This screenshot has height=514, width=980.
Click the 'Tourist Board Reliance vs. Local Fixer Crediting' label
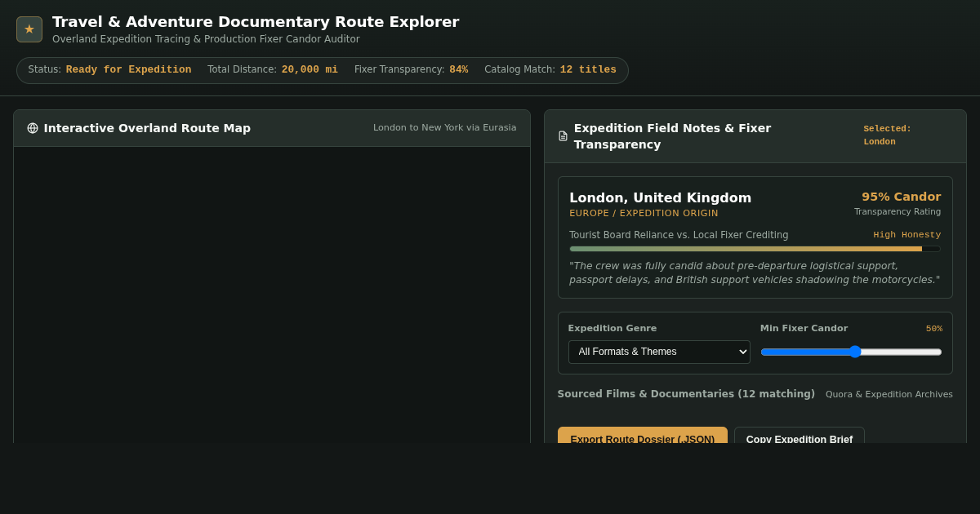pyautogui.click(x=679, y=235)
